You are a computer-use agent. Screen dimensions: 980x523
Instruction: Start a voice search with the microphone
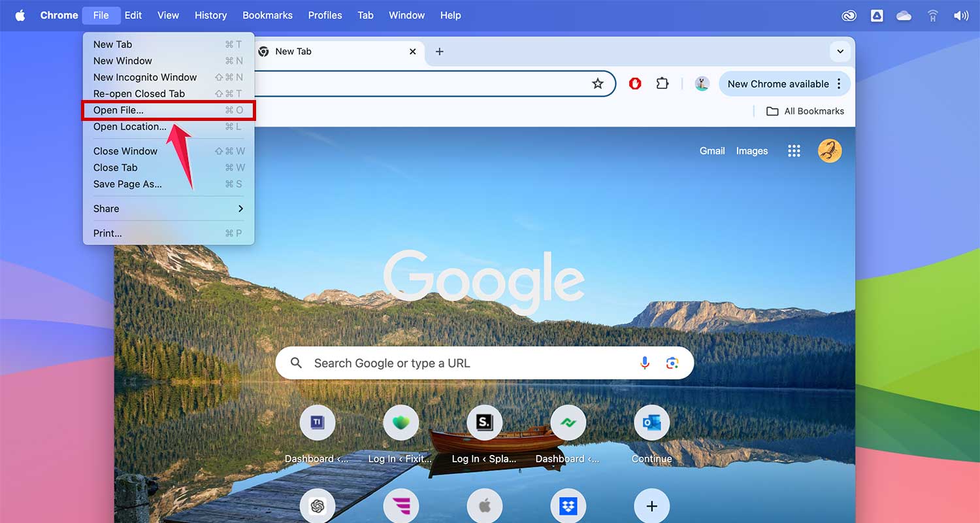tap(645, 363)
